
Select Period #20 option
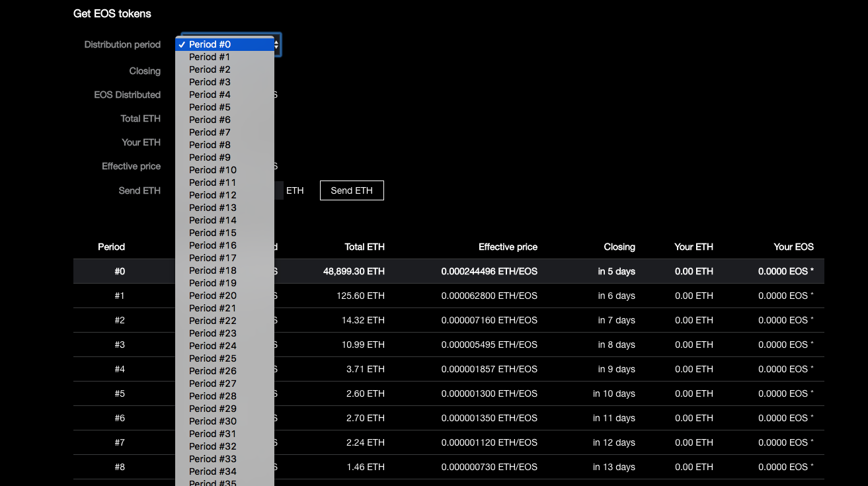pyautogui.click(x=225, y=296)
